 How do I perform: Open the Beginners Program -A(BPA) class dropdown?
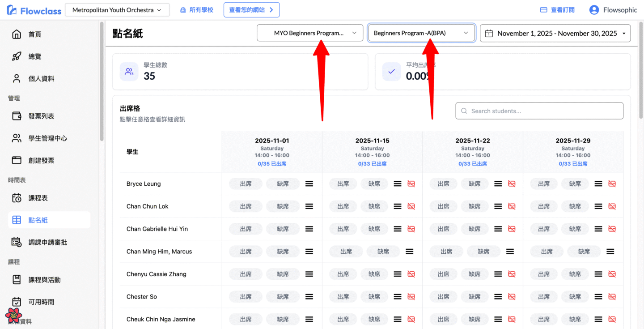pyautogui.click(x=421, y=33)
